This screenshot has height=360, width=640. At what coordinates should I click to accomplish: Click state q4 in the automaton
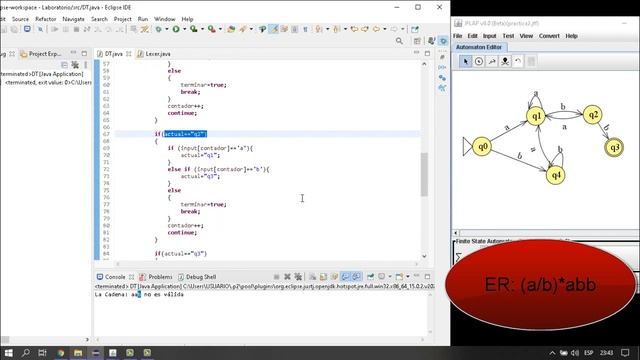[556, 175]
